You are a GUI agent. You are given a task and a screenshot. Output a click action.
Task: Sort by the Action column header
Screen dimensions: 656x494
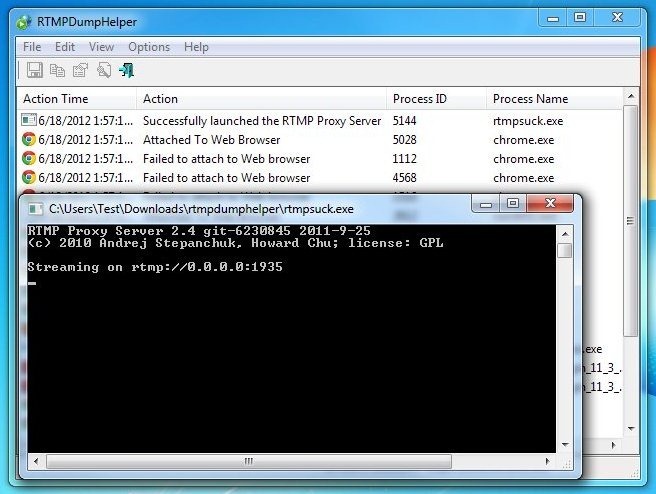click(x=261, y=99)
